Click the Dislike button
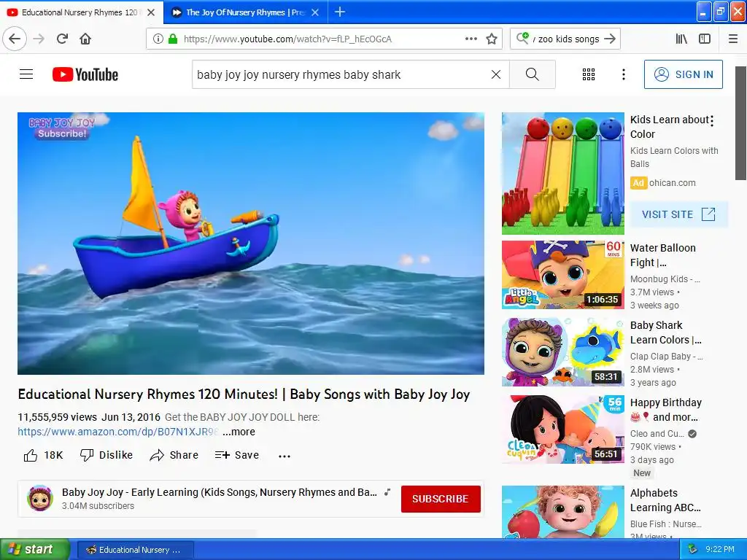The width and height of the screenshot is (747, 560). click(107, 455)
